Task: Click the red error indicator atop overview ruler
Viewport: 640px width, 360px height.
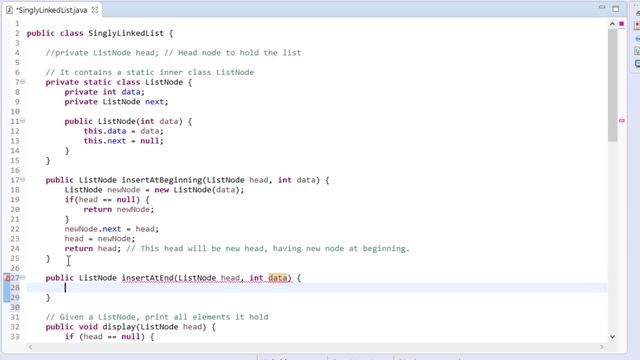Action: click(x=622, y=24)
